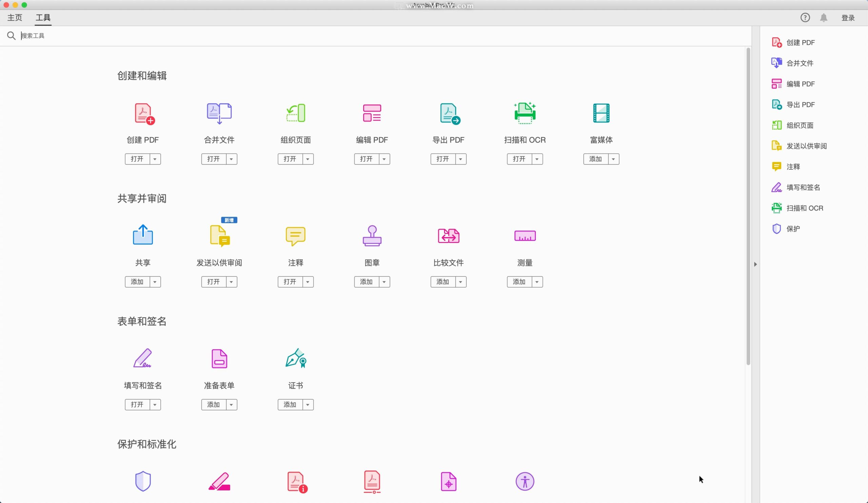Select the 合并文件 tool icon

[x=219, y=113]
